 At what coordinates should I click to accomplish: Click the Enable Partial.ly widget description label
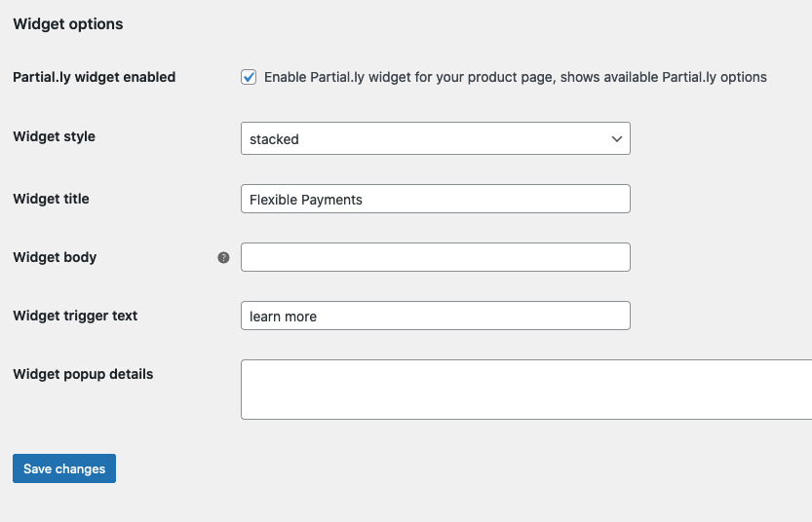pyautogui.click(x=516, y=77)
